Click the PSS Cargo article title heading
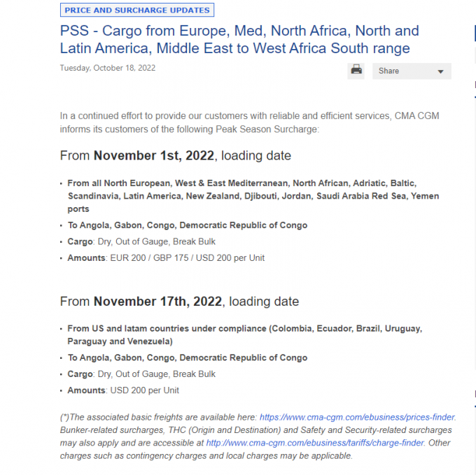The image size is (476, 475). [239, 39]
